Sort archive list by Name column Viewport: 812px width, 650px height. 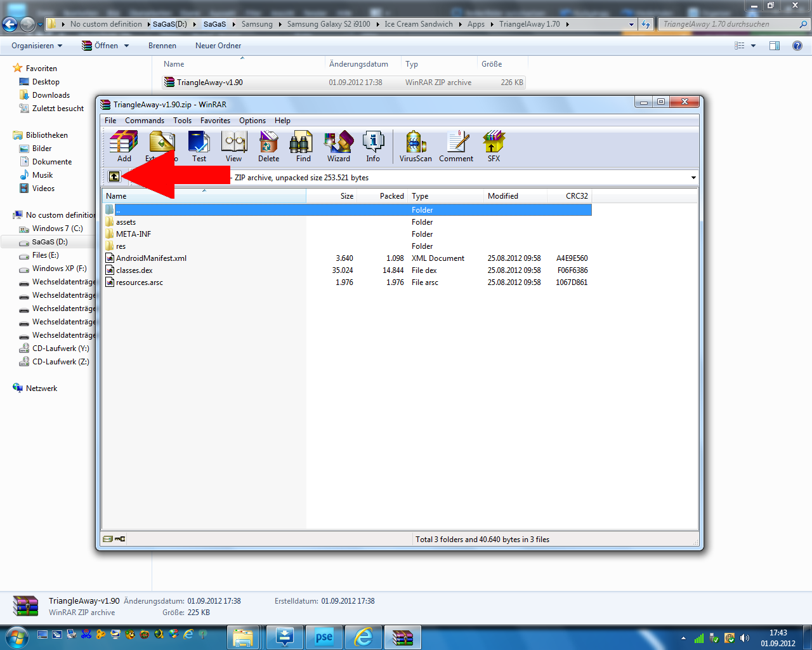(204, 196)
